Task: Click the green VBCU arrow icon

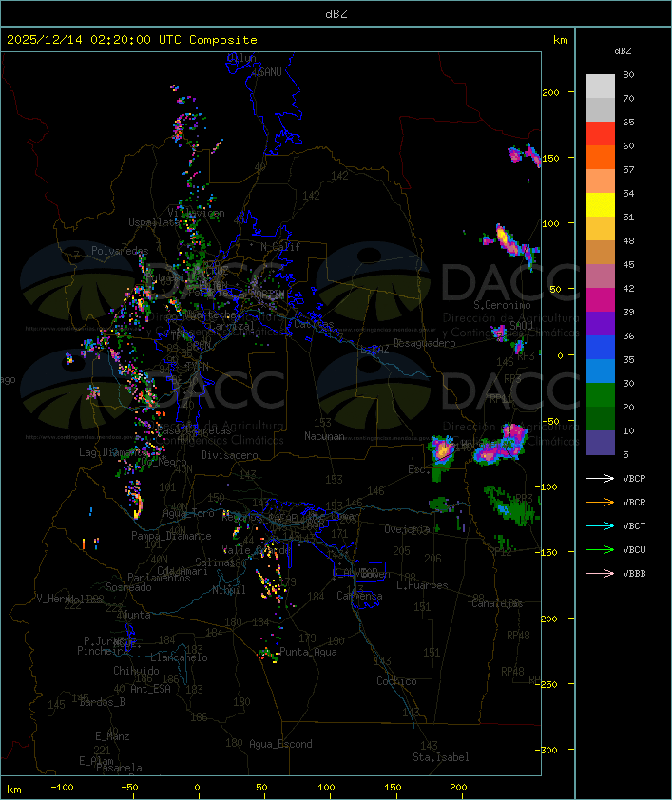Action: (x=600, y=549)
